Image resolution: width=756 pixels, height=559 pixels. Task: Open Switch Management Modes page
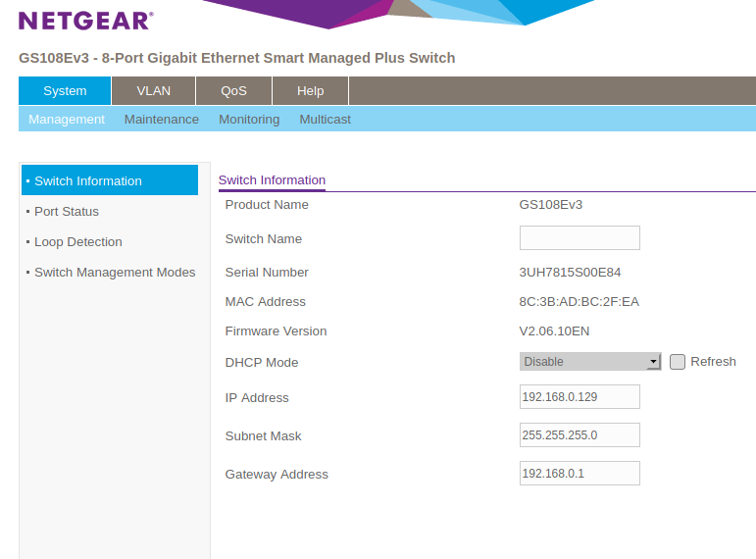tap(115, 273)
